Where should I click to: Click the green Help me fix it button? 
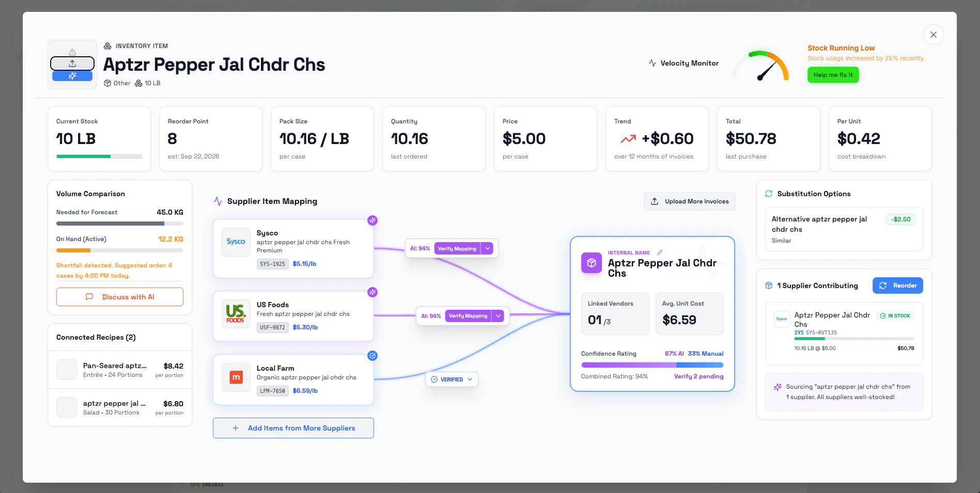click(833, 75)
